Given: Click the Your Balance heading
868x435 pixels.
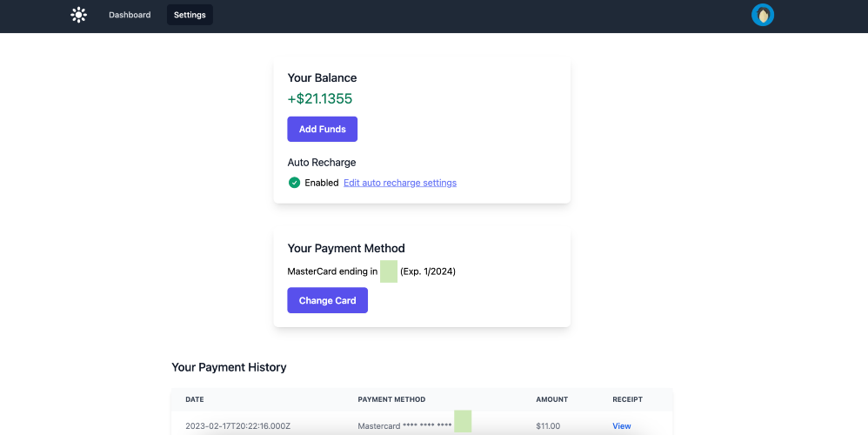Looking at the screenshot, I should [322, 78].
